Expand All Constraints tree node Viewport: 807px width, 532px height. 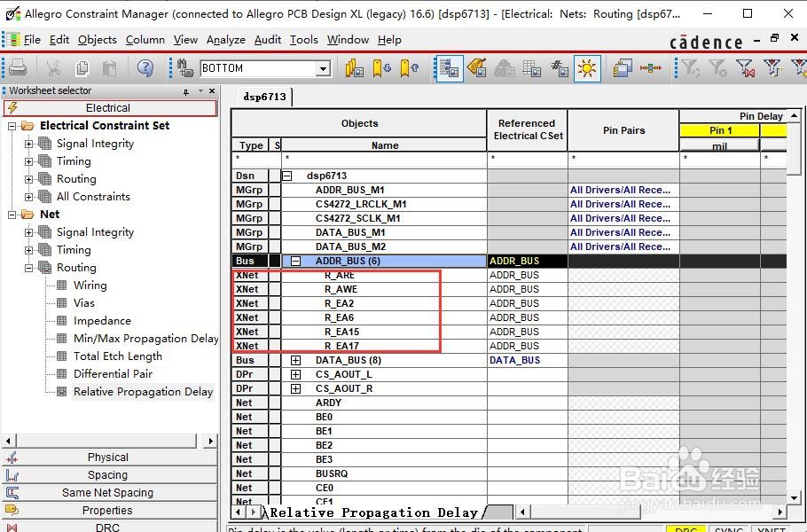pos(28,197)
